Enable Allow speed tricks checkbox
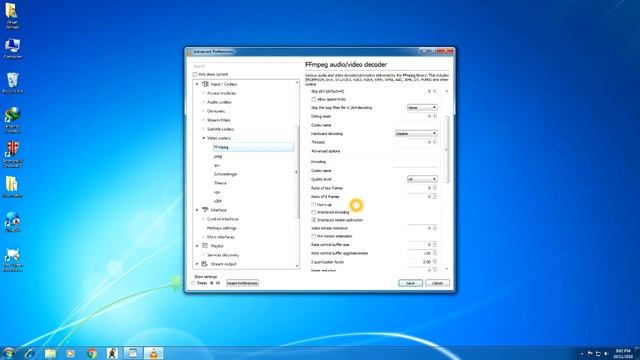Screen dimensions: 640x360 click(313, 99)
